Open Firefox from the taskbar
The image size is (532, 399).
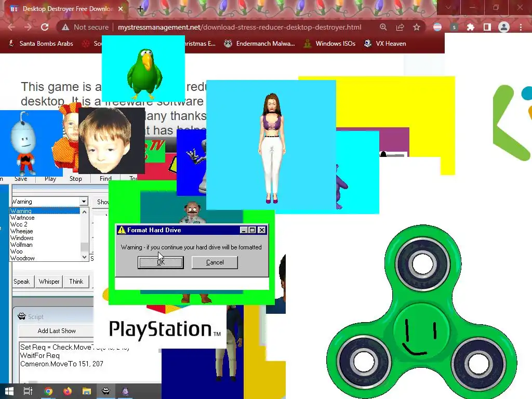(67, 391)
